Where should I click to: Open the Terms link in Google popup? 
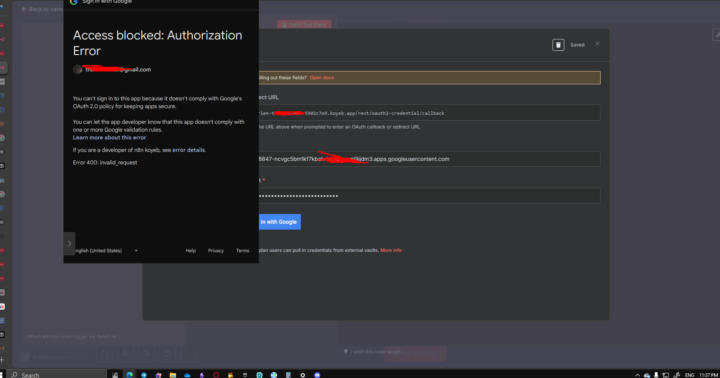pyautogui.click(x=242, y=250)
